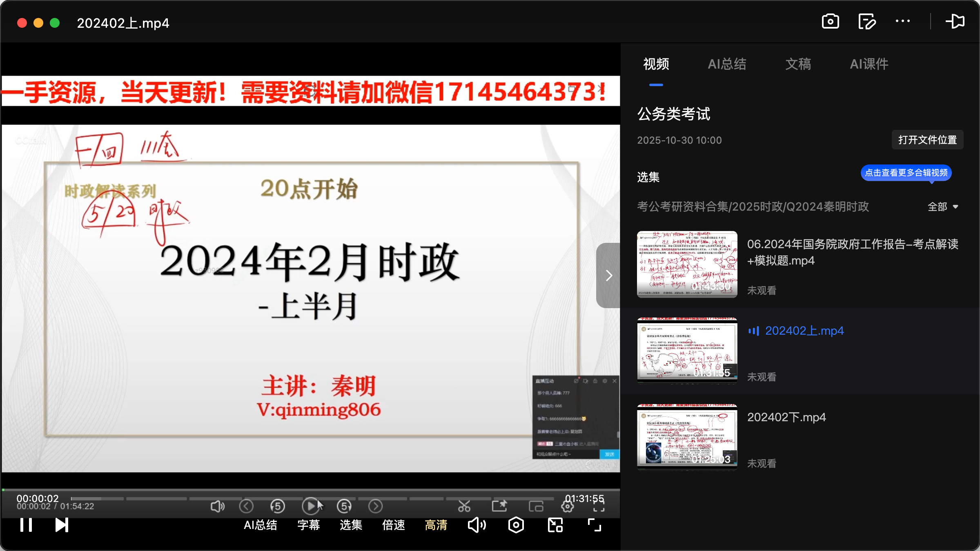Image resolution: width=980 pixels, height=551 pixels.
Task: Open the more options ellipsis menu
Action: pyautogui.click(x=903, y=21)
